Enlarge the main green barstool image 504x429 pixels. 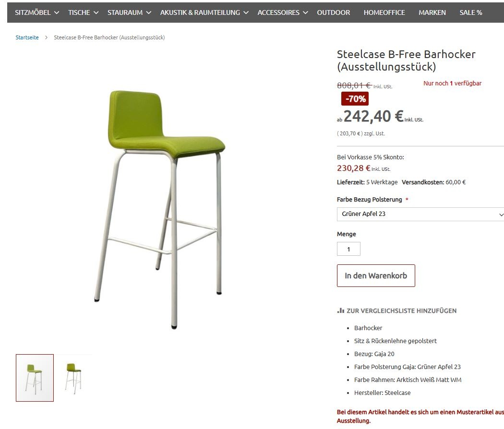[x=160, y=209]
